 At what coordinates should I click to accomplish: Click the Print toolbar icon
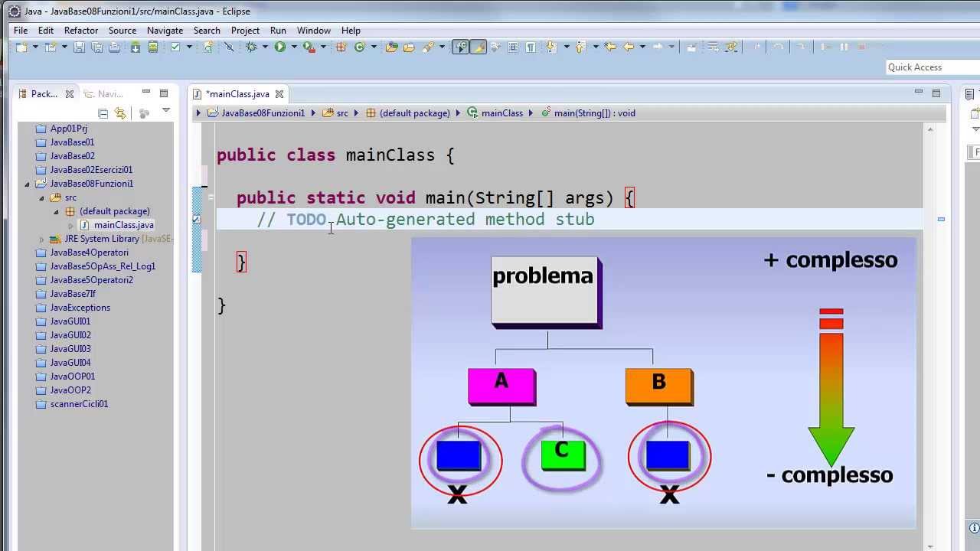[x=114, y=47]
